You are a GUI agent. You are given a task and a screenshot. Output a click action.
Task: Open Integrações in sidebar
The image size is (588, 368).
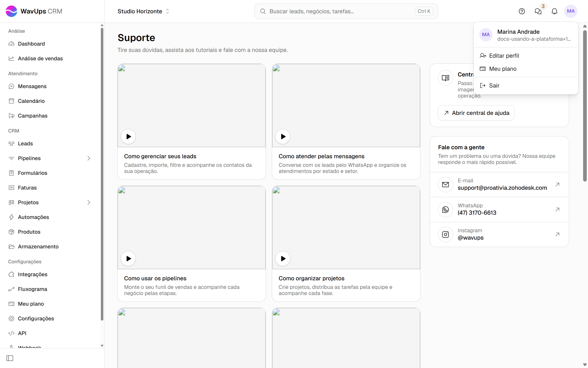(50, 274)
